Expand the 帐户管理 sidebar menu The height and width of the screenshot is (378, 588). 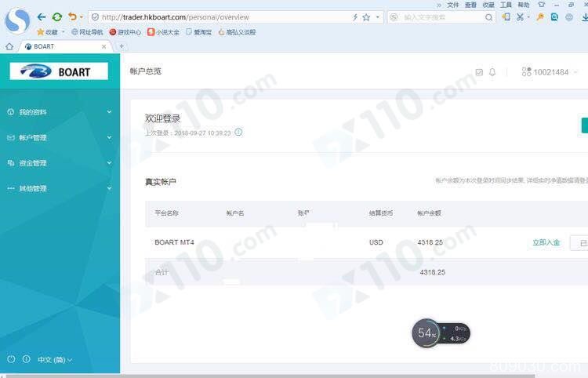coord(60,137)
